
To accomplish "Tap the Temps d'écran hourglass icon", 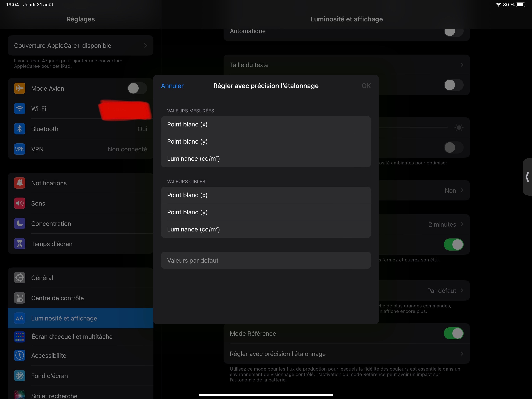I will click(20, 244).
